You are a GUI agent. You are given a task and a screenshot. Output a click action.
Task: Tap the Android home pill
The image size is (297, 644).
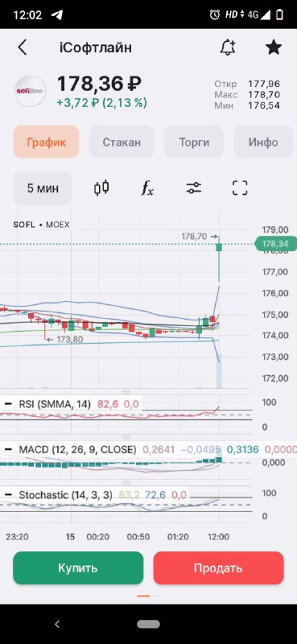coord(148,625)
